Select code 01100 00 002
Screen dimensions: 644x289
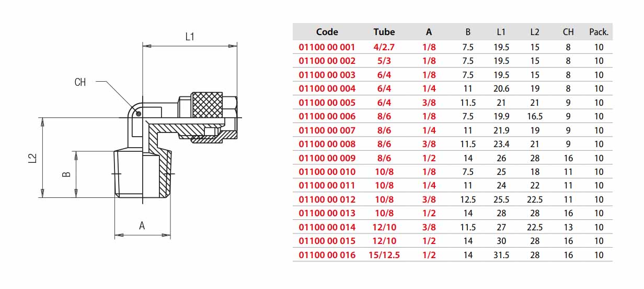pyautogui.click(x=327, y=61)
